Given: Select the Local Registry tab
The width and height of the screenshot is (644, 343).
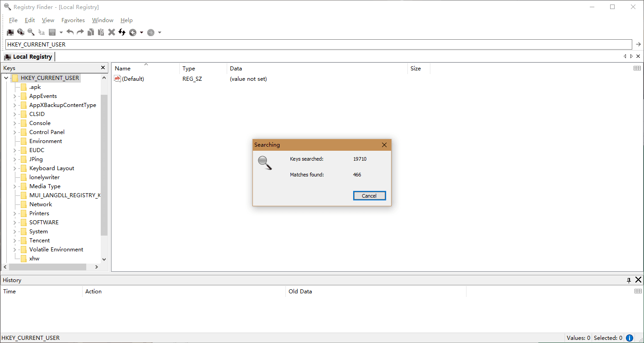Looking at the screenshot, I should pos(28,56).
